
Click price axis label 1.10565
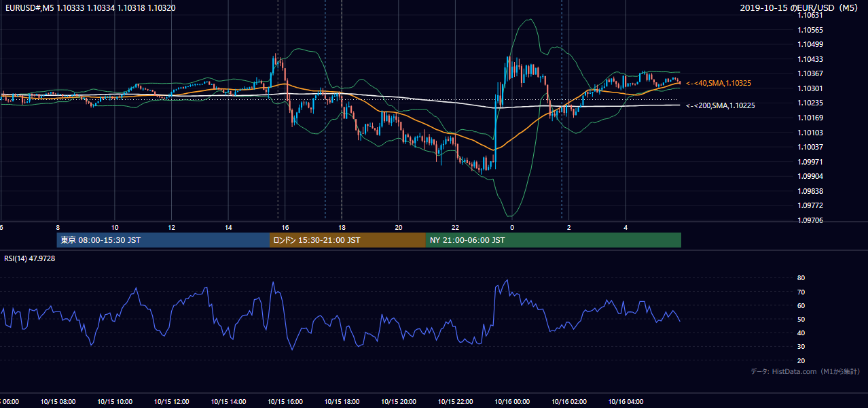[x=810, y=30]
